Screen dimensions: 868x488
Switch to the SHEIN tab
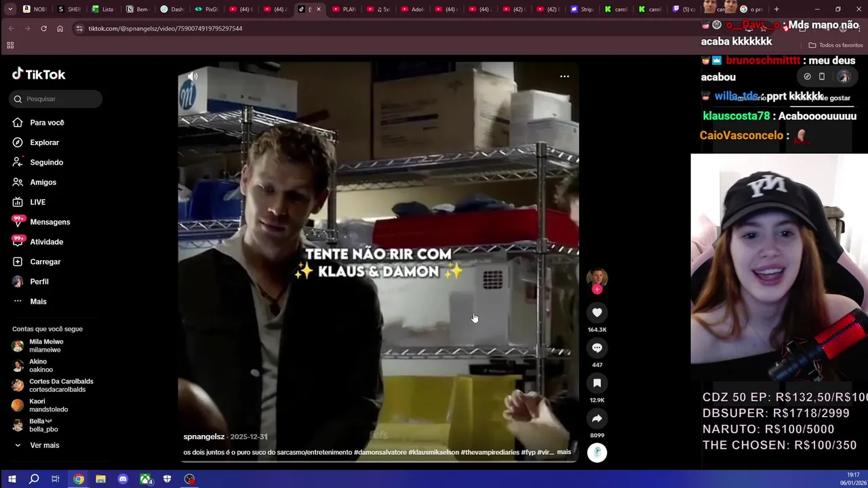[69, 9]
